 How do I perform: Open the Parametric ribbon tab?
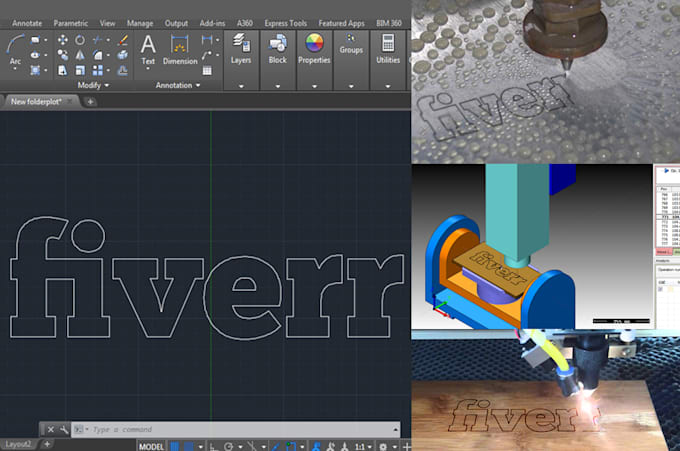[71, 23]
